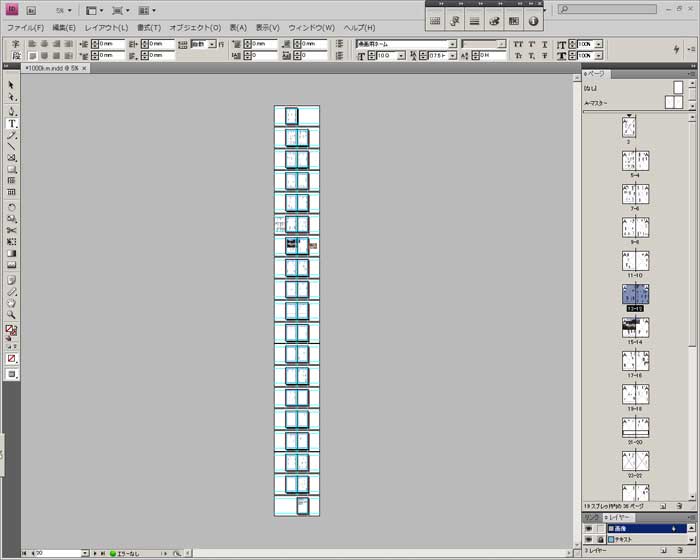Open the zoom level dropdown in application bar
This screenshot has height=560, width=700.
[69, 10]
